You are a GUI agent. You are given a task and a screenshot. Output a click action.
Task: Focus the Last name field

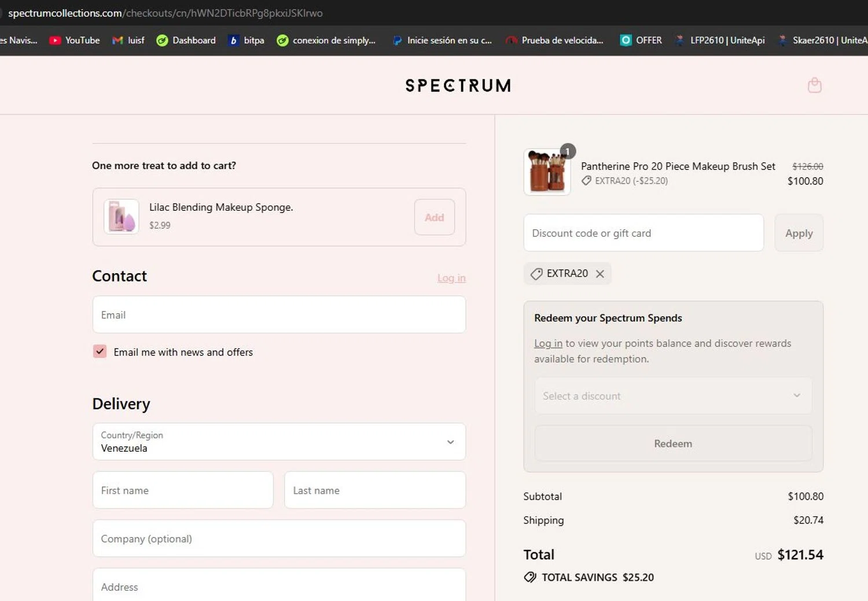tap(375, 490)
